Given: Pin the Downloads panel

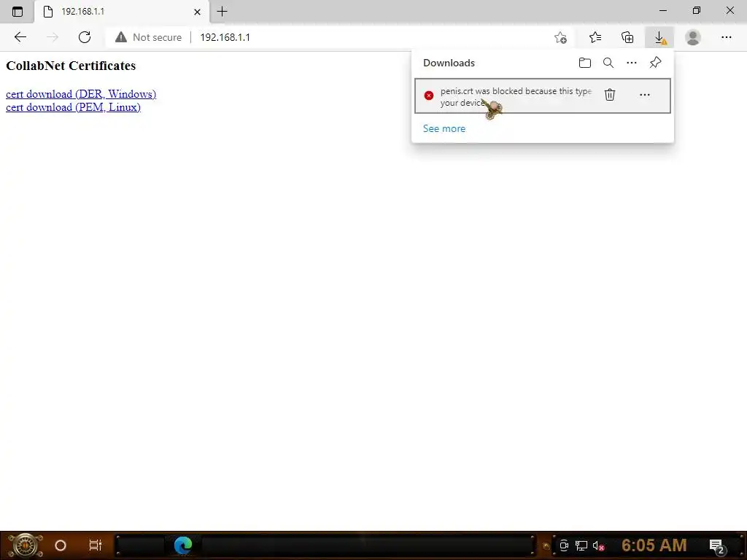Looking at the screenshot, I should point(656,63).
